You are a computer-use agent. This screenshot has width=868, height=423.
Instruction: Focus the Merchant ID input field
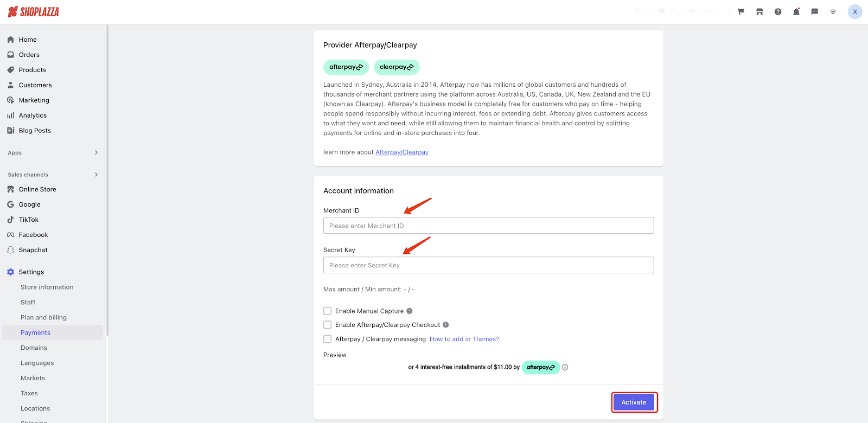pyautogui.click(x=488, y=226)
